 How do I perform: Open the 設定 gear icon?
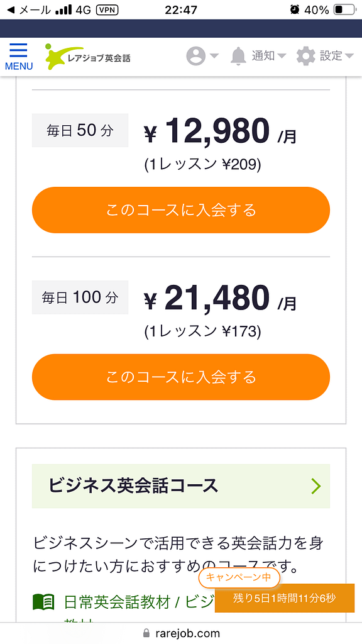(x=306, y=55)
